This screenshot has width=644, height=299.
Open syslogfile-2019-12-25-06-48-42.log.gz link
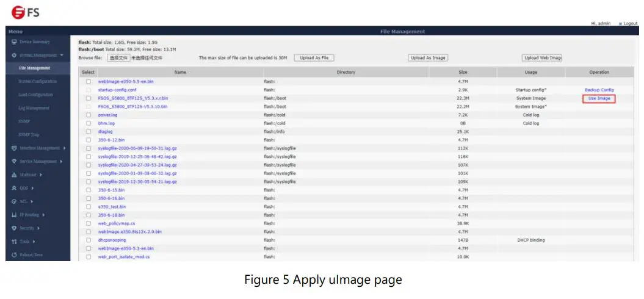click(137, 156)
